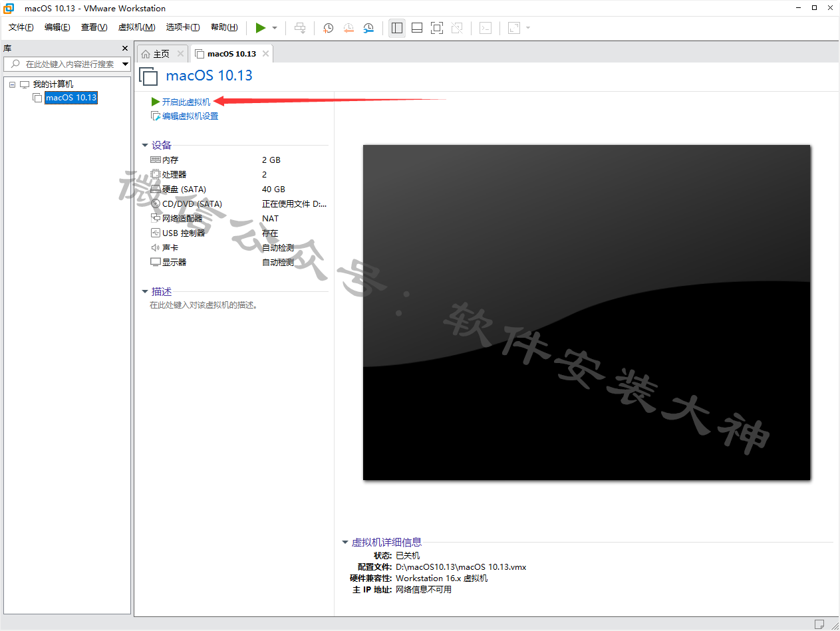The width and height of the screenshot is (840, 631).
Task: Open the 编辑(E) menu
Action: point(57,27)
